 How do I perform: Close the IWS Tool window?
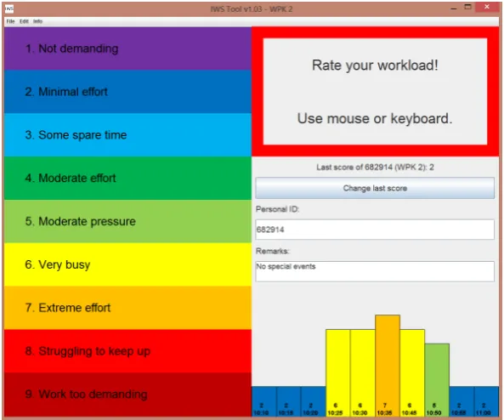pos(487,7)
